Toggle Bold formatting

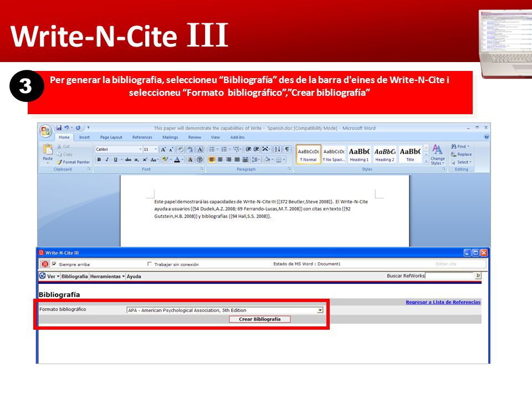(99, 160)
